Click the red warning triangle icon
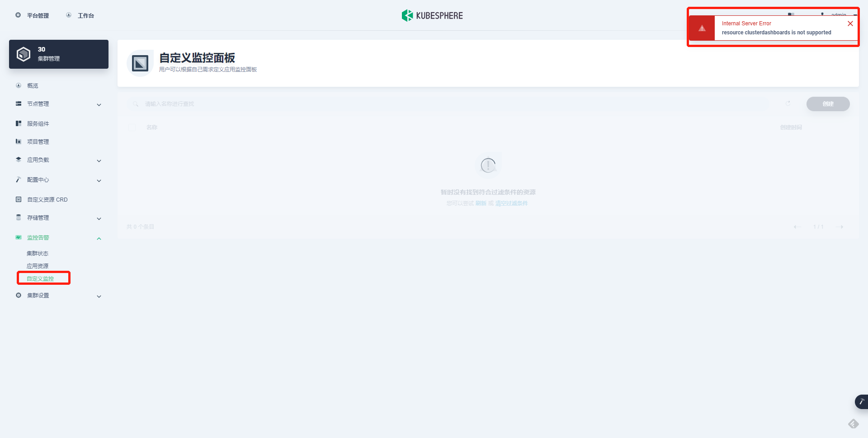The height and width of the screenshot is (438, 868). coord(702,28)
